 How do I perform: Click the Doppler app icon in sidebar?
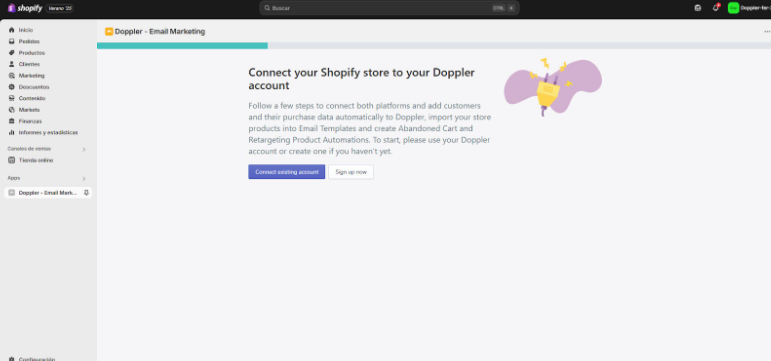12,193
